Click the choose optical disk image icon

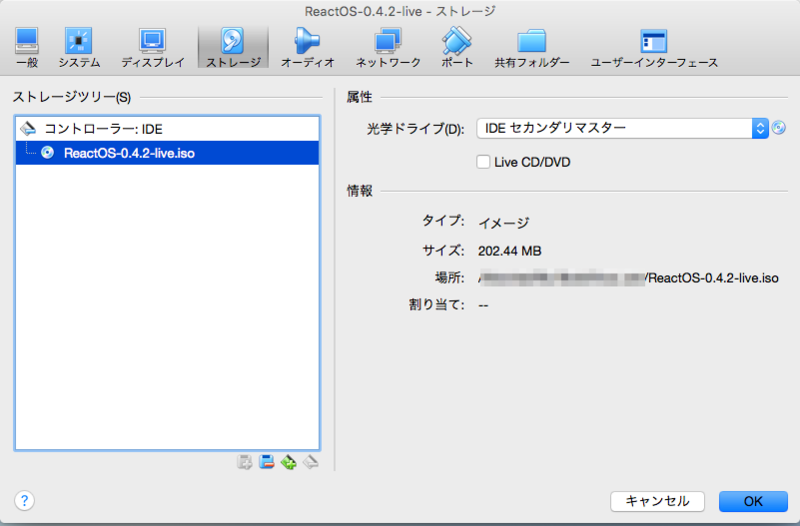click(779, 128)
